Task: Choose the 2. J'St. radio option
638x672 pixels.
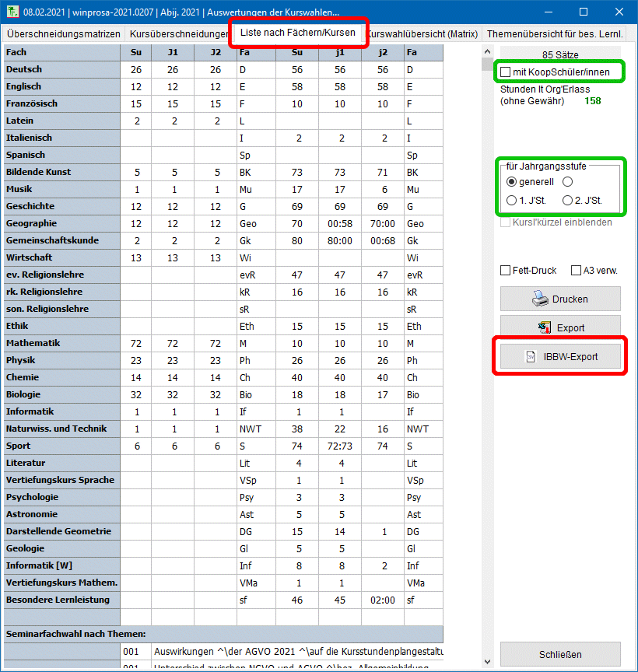Action: [567, 201]
